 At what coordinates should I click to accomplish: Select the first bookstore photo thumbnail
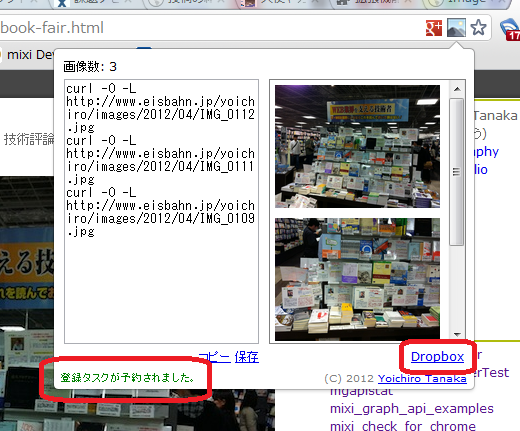(x=357, y=146)
